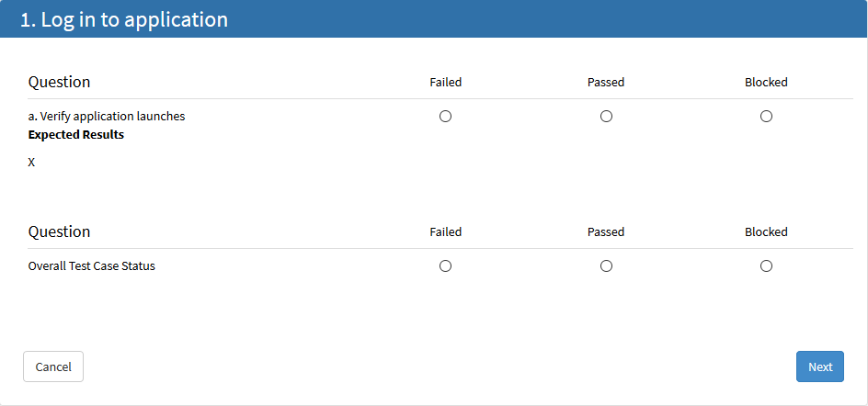The image size is (868, 406).
Task: Click the 'Overall Test Case Status' label
Action: [92, 266]
